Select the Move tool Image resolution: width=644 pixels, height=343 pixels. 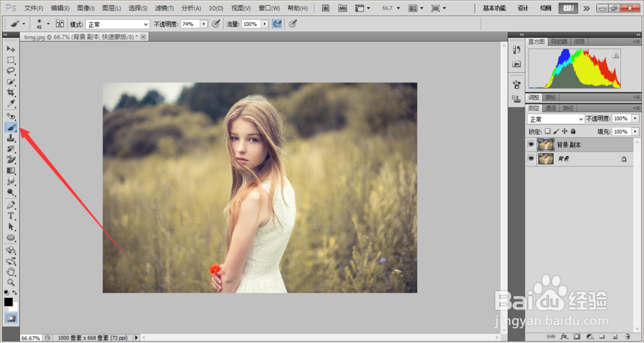point(11,49)
